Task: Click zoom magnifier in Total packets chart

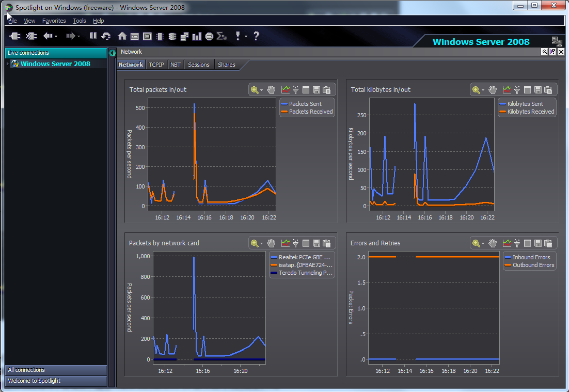Action: pos(255,90)
